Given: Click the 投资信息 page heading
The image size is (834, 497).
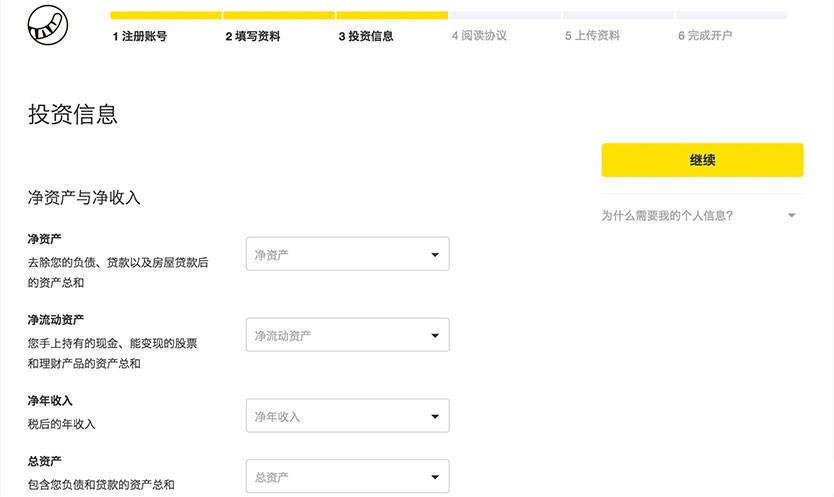Looking at the screenshot, I should pos(73,114).
